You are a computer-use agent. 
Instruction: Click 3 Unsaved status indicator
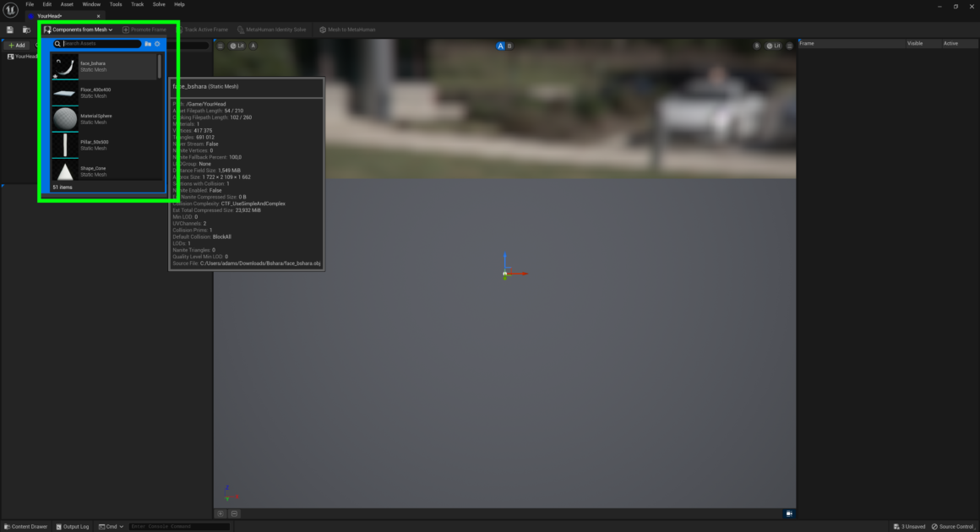tap(909, 526)
